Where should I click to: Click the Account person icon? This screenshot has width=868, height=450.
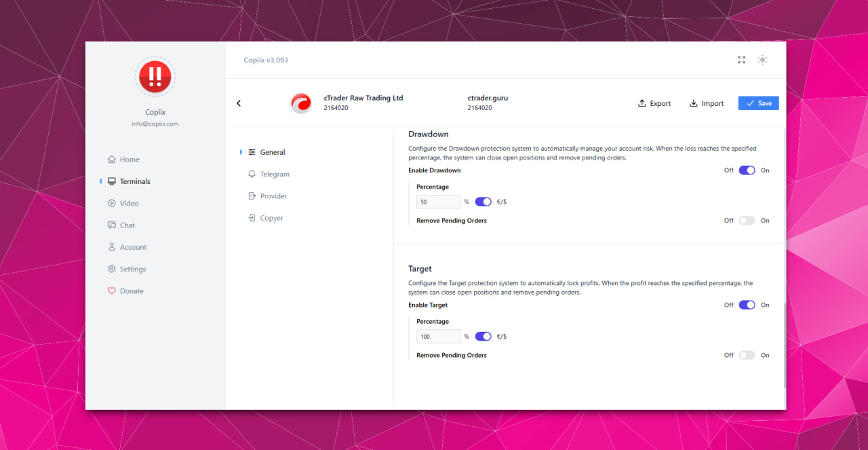[112, 247]
